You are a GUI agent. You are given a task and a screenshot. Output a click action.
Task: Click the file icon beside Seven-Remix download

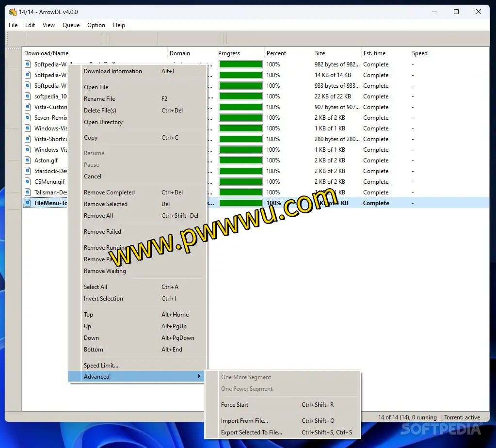(x=29, y=118)
